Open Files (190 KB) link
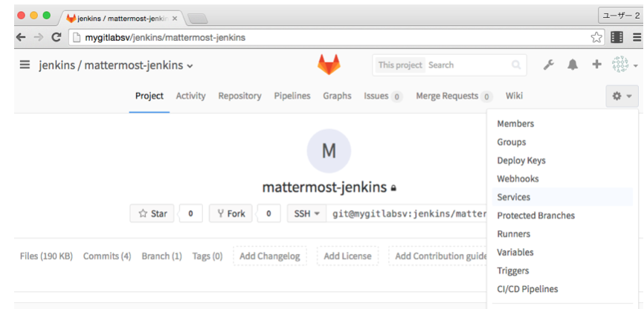This screenshot has width=644, height=309. click(46, 256)
